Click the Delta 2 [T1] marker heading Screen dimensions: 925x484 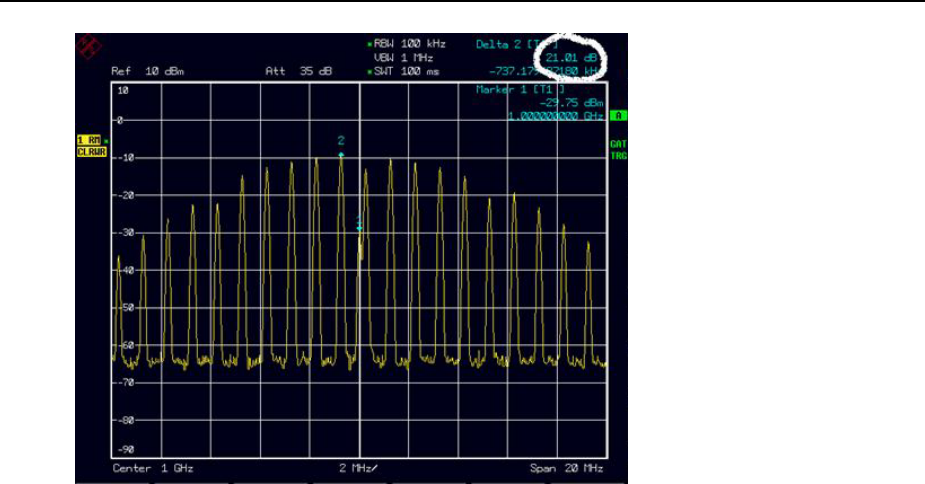pyautogui.click(x=517, y=44)
